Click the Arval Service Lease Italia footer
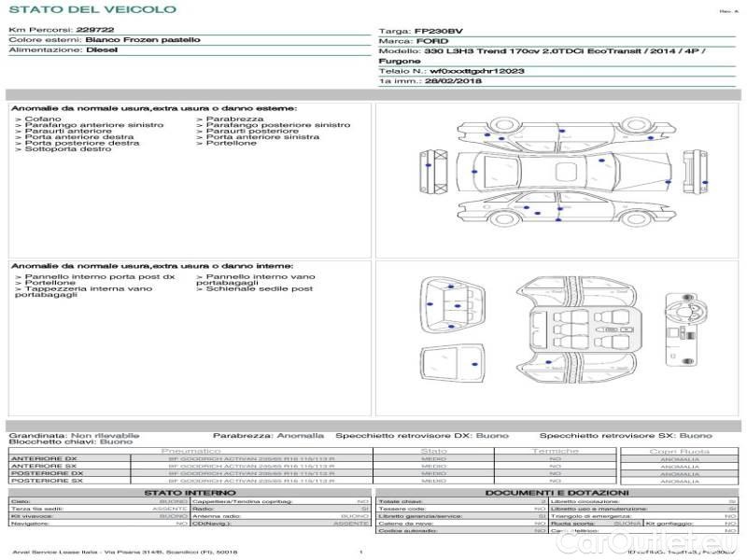This screenshot has height=560, width=747. coord(124,553)
